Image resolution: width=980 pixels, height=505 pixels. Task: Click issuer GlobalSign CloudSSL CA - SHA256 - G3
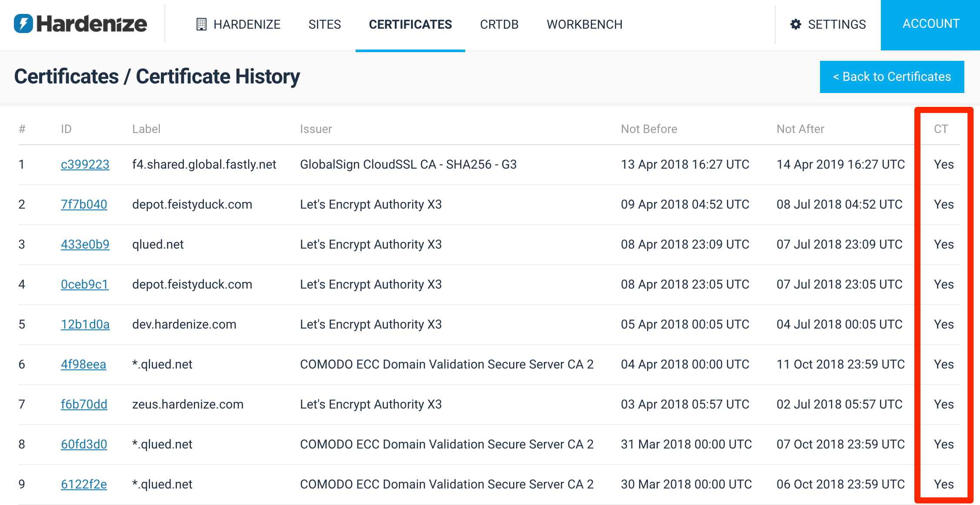(x=408, y=164)
